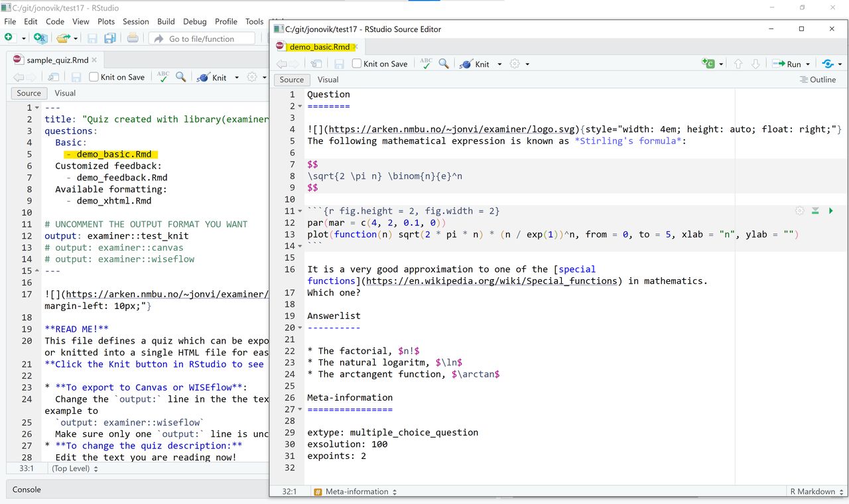Enable Knit on Save in sample_quiz editor
Viewport: 849px width, 504px height.
pos(94,77)
